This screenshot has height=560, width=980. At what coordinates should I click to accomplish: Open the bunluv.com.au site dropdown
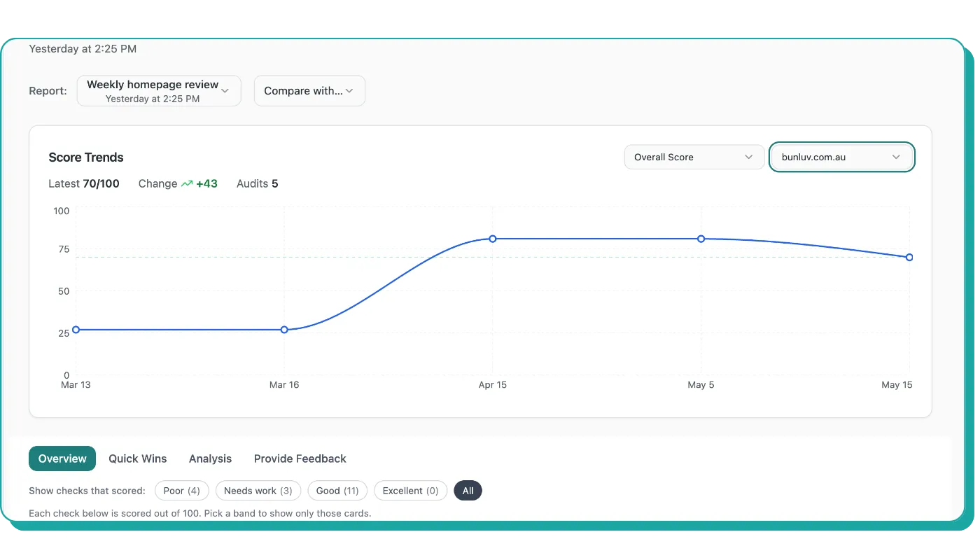[x=841, y=157]
